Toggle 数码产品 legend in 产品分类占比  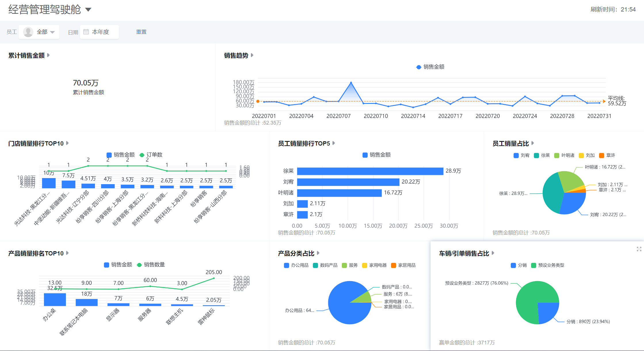click(x=325, y=265)
